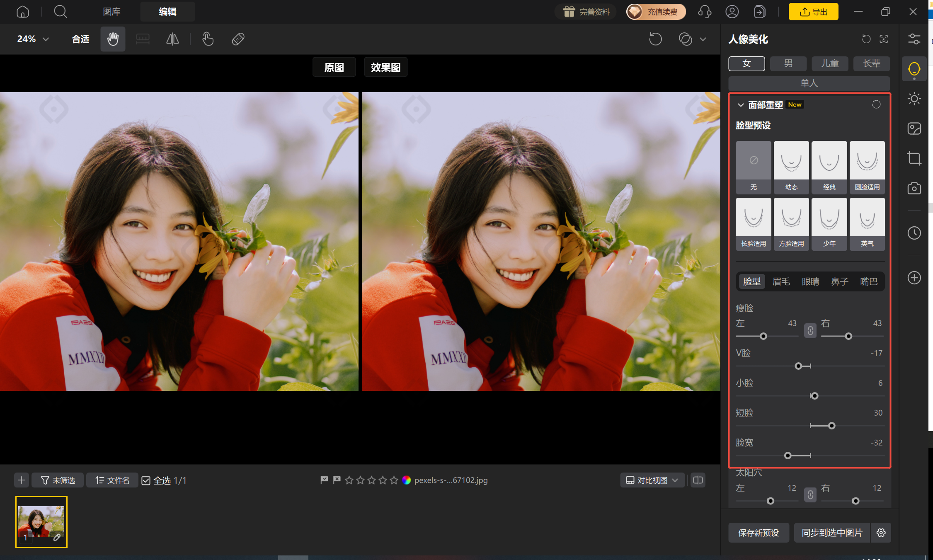Image resolution: width=933 pixels, height=560 pixels.
Task: Click the 导出 export button
Action: (x=813, y=12)
